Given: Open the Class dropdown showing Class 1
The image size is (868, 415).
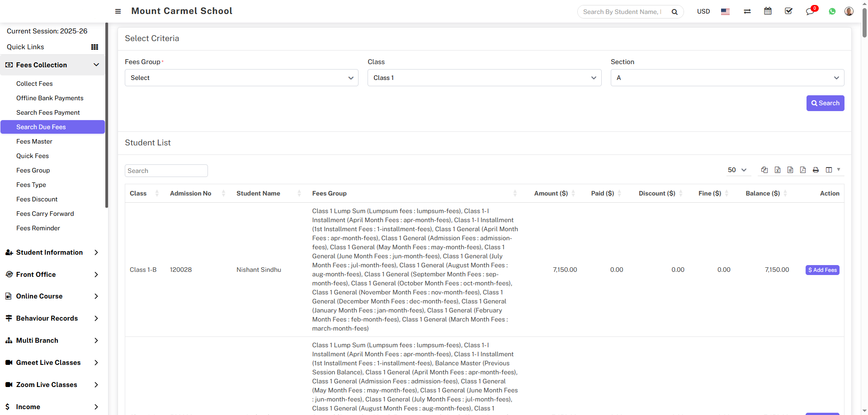Looking at the screenshot, I should (x=484, y=78).
